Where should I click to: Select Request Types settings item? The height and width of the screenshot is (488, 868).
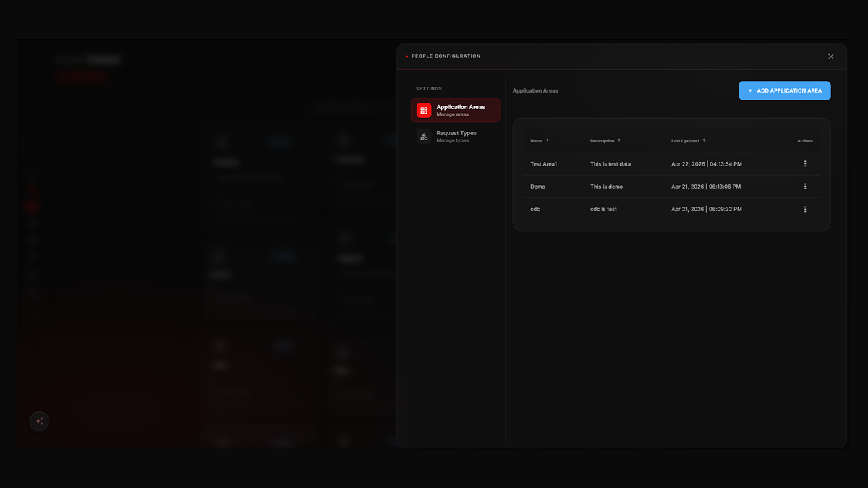[x=456, y=137]
